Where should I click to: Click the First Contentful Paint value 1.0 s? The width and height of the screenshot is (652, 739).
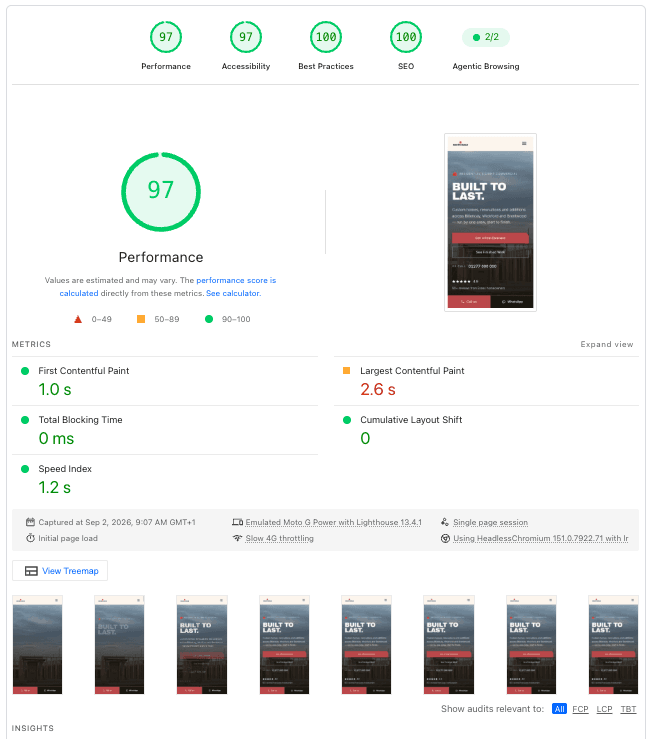coord(55,389)
